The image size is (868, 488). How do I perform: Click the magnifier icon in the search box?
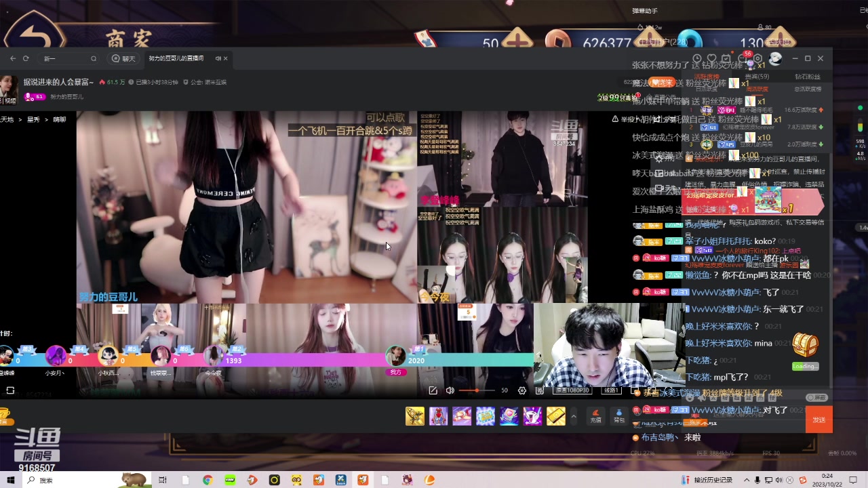tap(94, 59)
